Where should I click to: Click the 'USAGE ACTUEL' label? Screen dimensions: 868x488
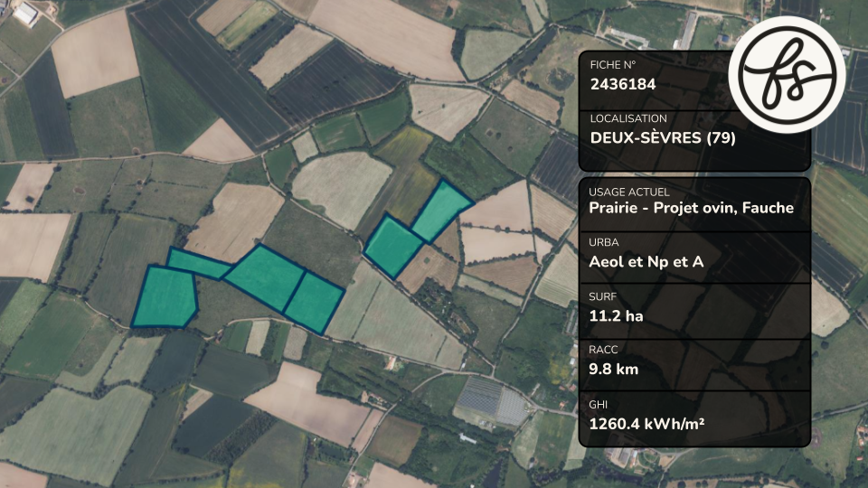629,192
